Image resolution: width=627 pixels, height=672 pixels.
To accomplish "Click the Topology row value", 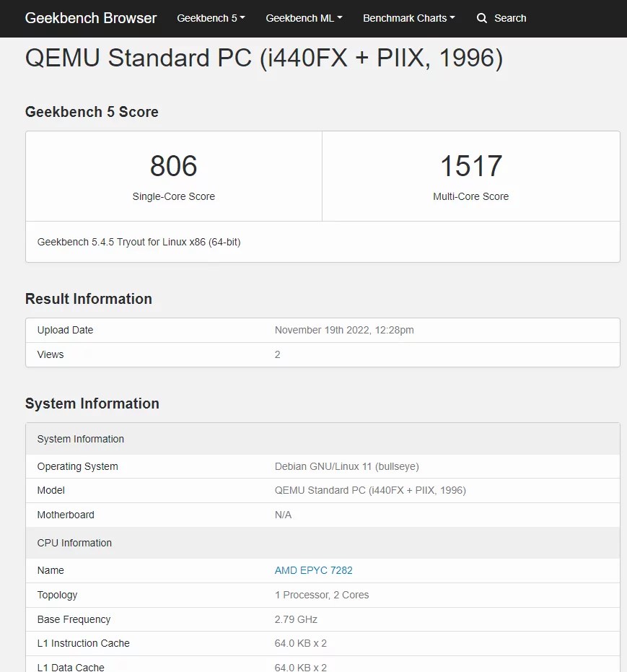I will (x=322, y=595).
